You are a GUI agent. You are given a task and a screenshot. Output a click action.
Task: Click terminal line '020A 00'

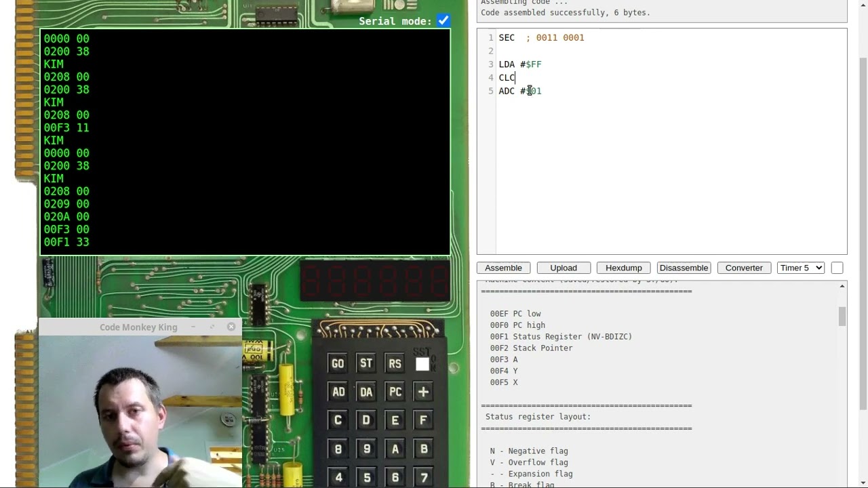(66, 217)
